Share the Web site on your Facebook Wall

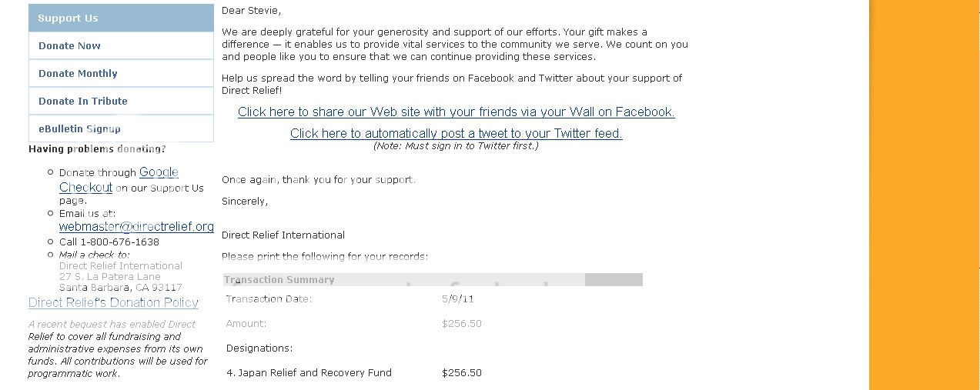[x=456, y=112]
